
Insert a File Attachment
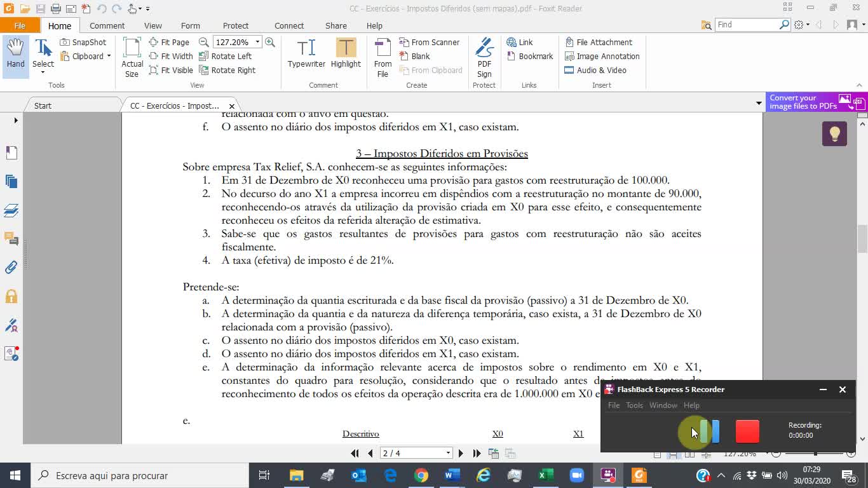click(599, 42)
